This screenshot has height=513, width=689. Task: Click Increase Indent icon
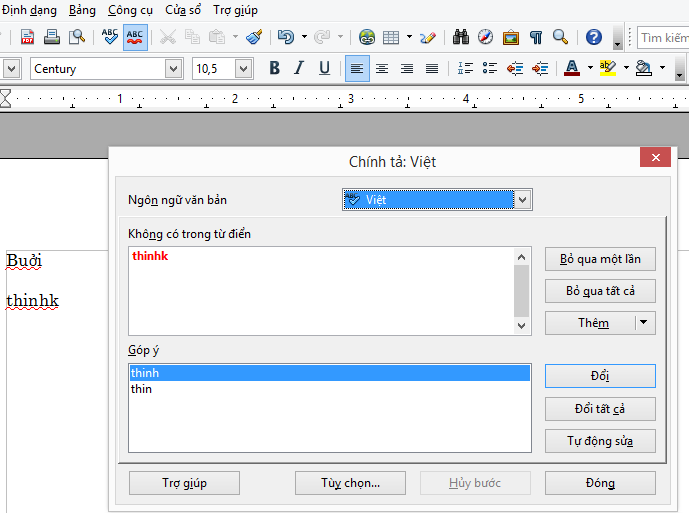click(x=540, y=69)
